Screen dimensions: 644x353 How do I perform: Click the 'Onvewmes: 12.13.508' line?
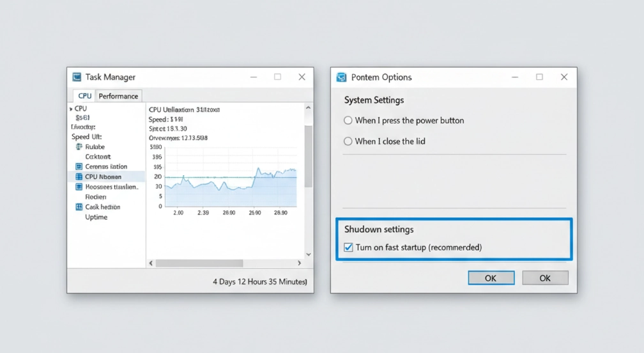click(x=178, y=138)
